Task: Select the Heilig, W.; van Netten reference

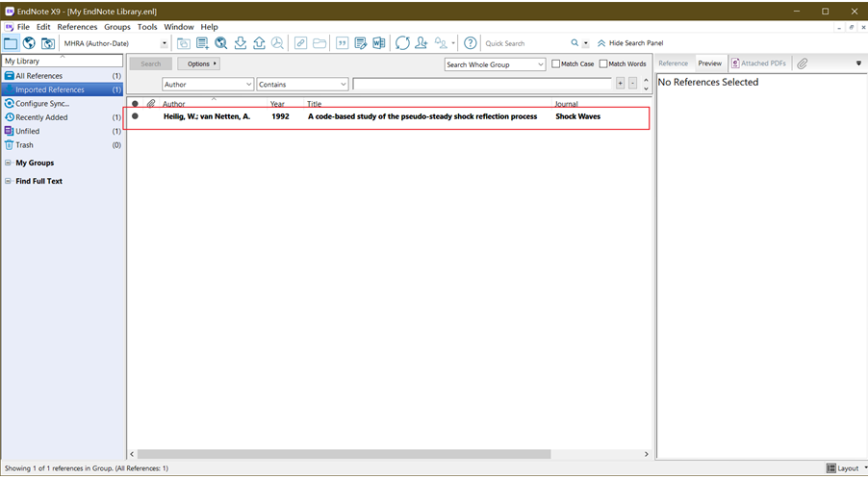Action: 387,116
